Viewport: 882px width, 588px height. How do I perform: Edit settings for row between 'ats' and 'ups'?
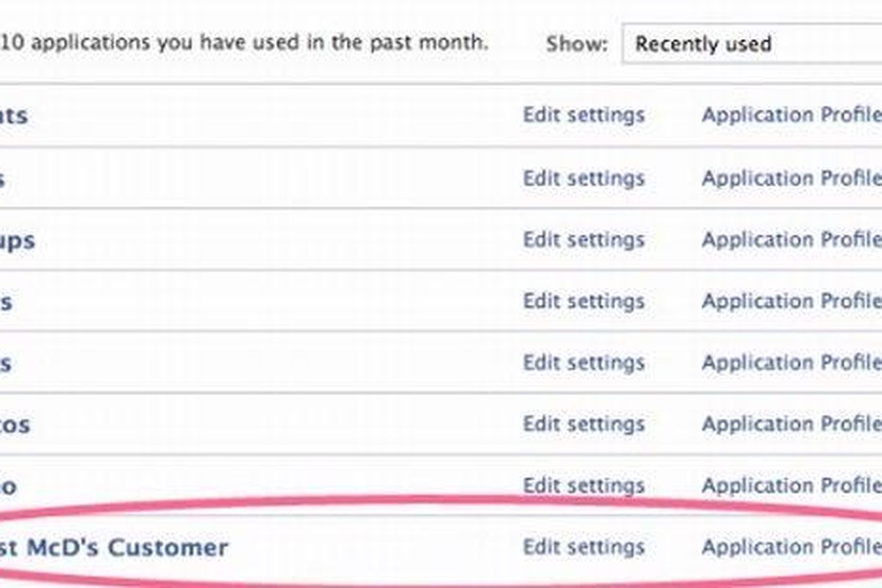(584, 178)
